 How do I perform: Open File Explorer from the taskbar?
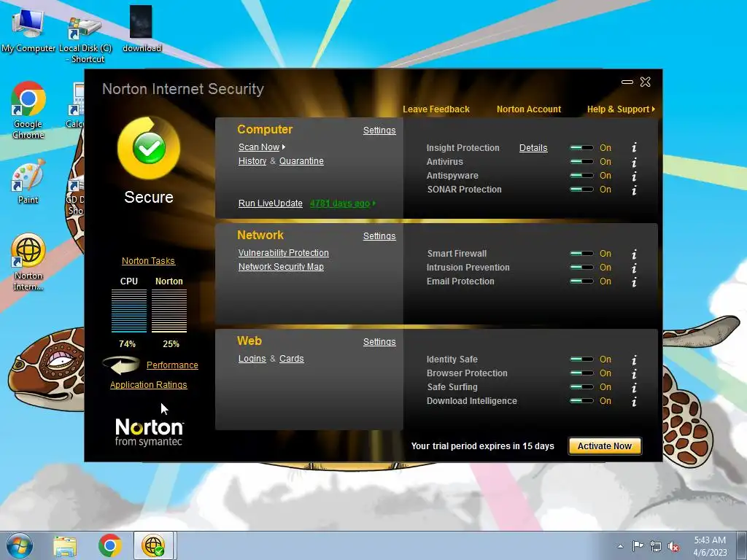[65, 545]
